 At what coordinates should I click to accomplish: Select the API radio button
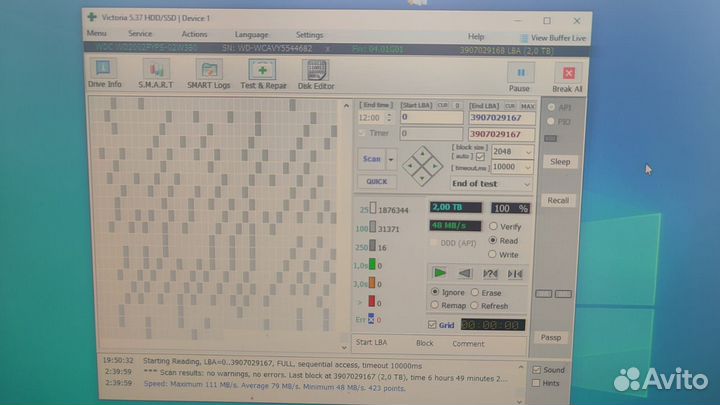click(x=551, y=107)
